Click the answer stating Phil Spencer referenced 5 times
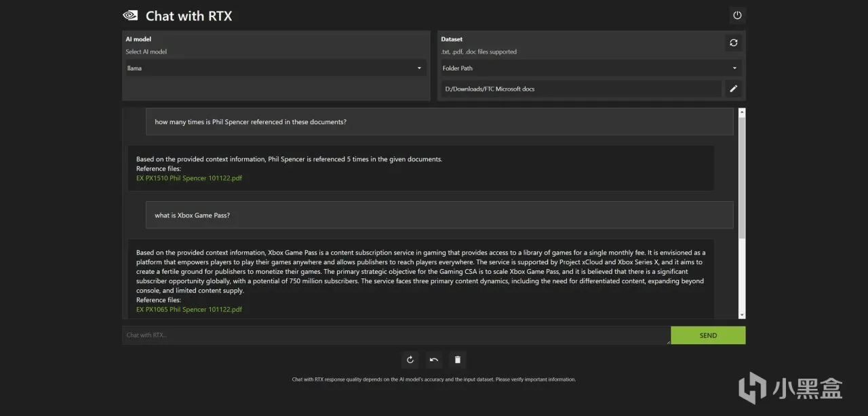This screenshot has width=868, height=416. (x=420, y=168)
